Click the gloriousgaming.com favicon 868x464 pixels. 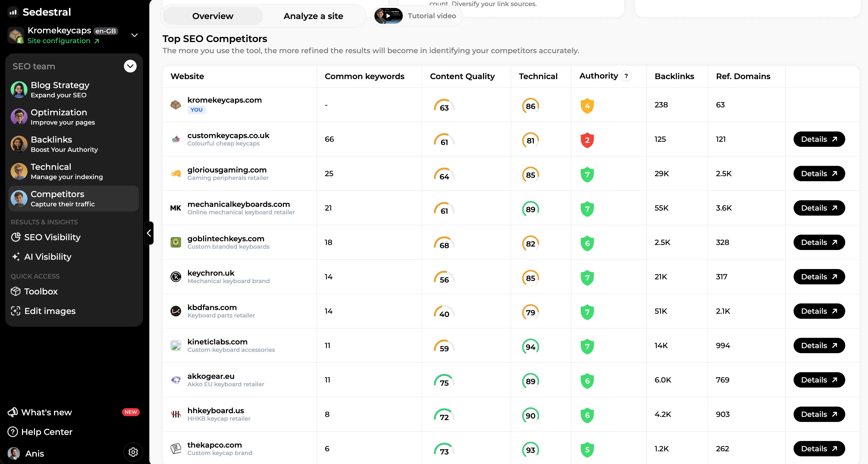point(176,174)
